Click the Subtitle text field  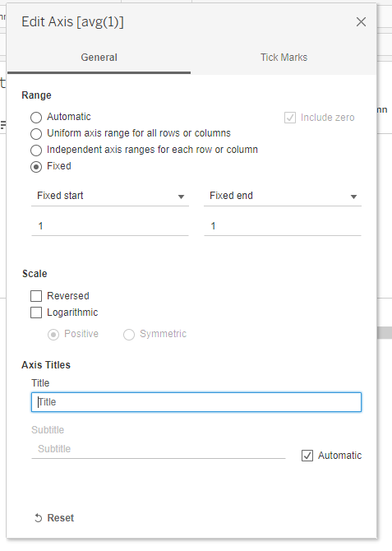click(x=159, y=449)
